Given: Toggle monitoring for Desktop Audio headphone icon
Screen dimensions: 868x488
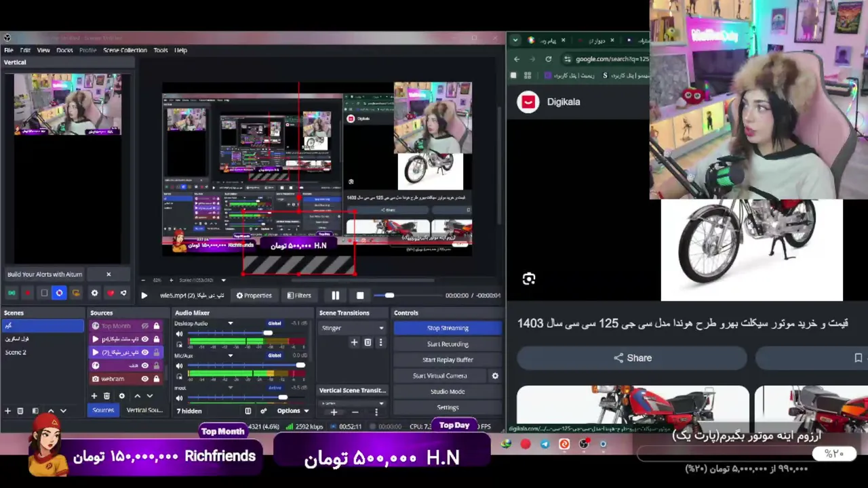Looking at the screenshot, I should tap(180, 344).
